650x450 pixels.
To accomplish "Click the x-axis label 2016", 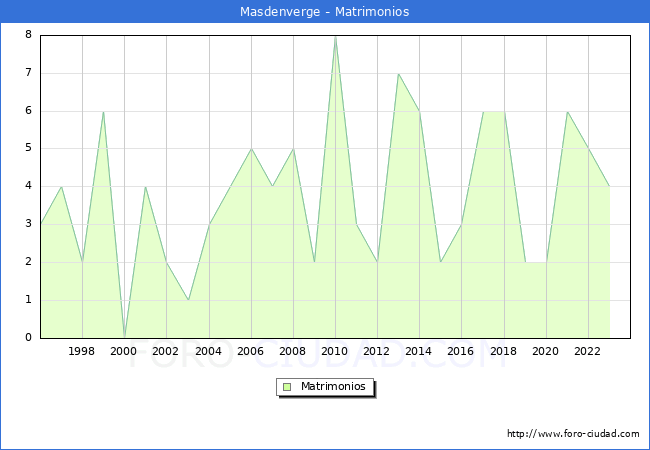I will point(461,352).
